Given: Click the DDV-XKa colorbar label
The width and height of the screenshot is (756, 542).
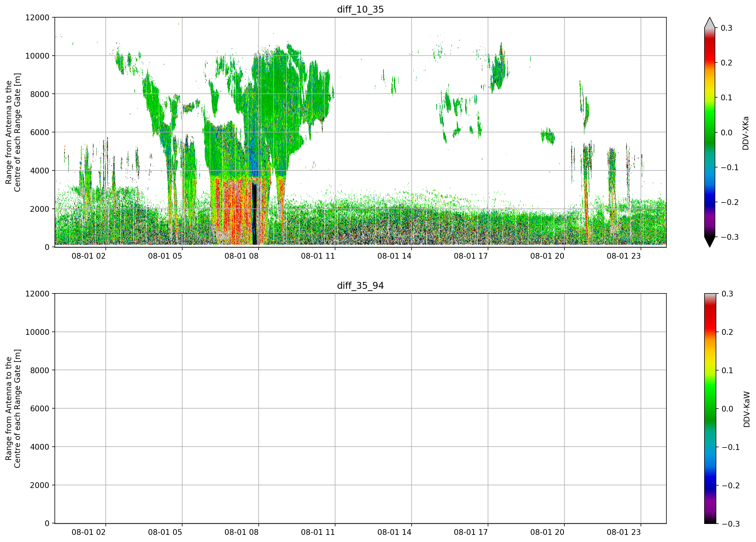Looking at the screenshot, I should pos(746,133).
